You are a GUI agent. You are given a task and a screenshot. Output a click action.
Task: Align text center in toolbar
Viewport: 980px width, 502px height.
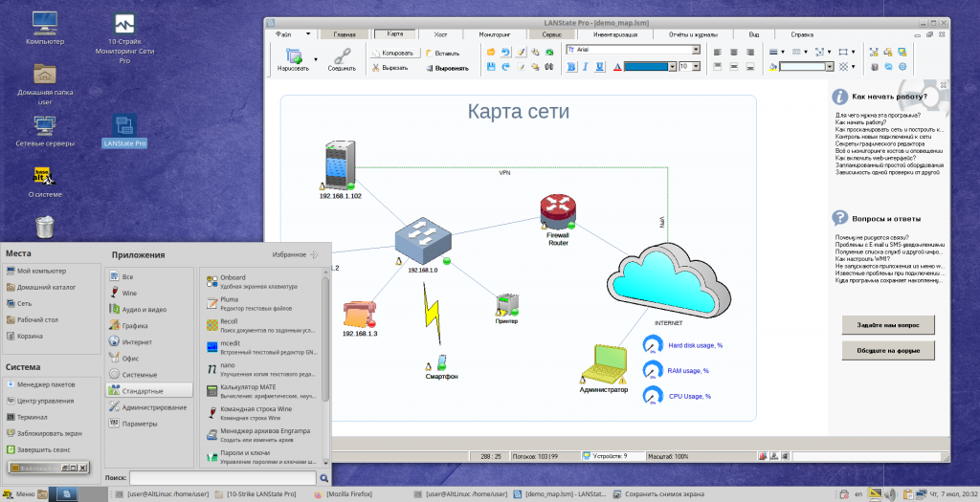[734, 53]
